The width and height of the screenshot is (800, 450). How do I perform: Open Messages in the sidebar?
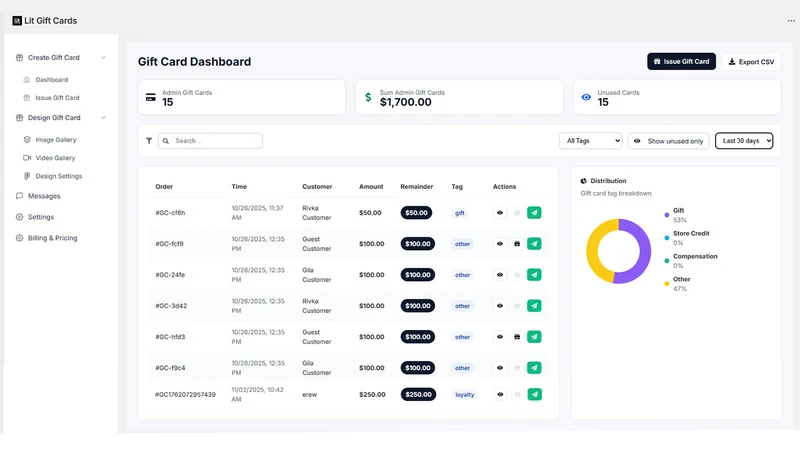tap(44, 196)
